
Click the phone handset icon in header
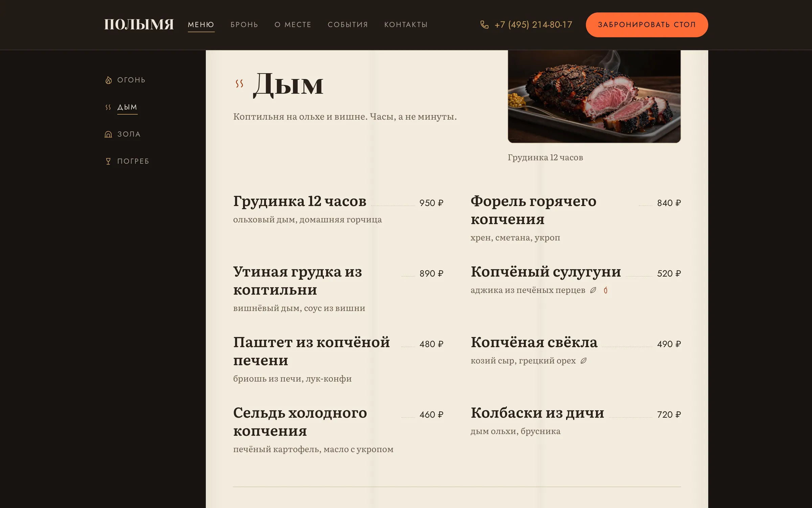click(484, 25)
